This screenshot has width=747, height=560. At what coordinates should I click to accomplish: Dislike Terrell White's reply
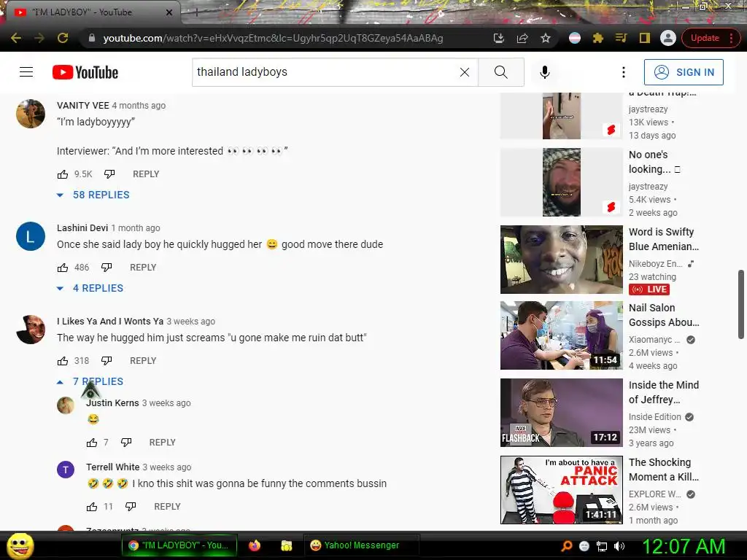pyautogui.click(x=131, y=507)
